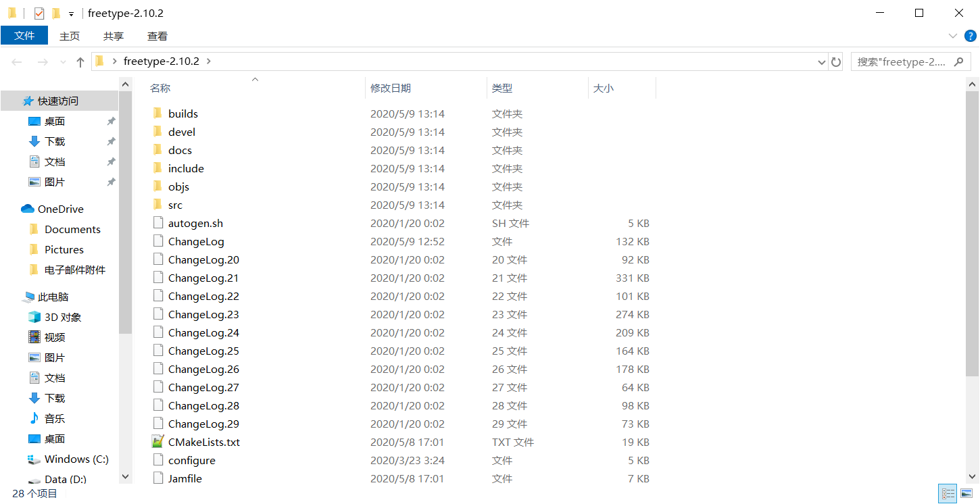The height and width of the screenshot is (504, 980).
Task: Unpin 图片 using its pin icon
Action: (111, 182)
